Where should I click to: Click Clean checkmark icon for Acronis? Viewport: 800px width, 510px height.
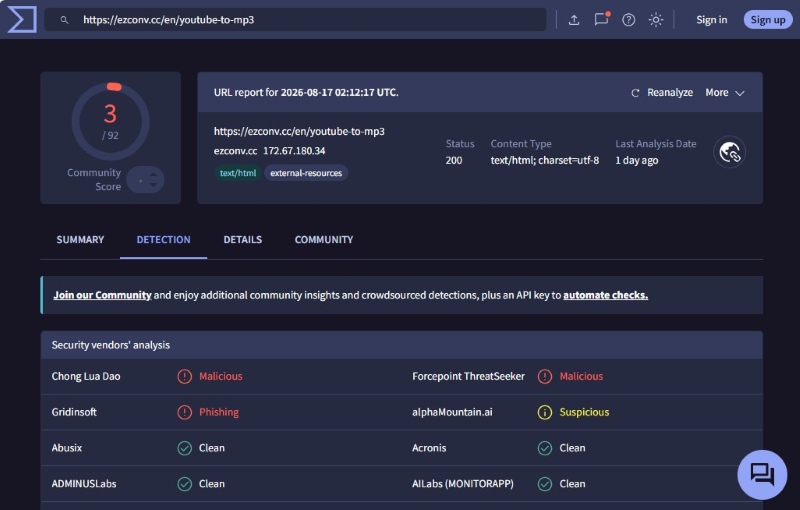(545, 448)
